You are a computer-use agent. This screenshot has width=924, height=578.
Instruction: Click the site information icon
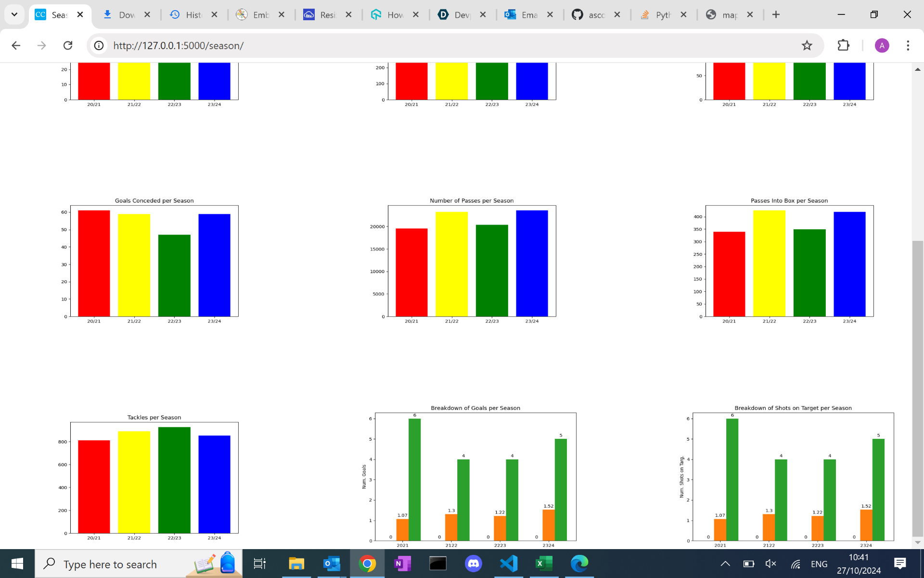(99, 45)
